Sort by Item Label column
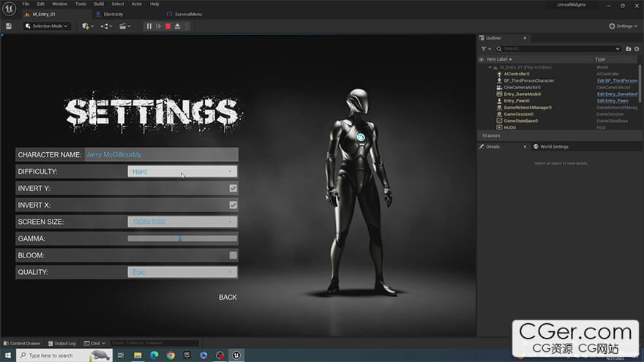The image size is (644, 362). (499, 59)
